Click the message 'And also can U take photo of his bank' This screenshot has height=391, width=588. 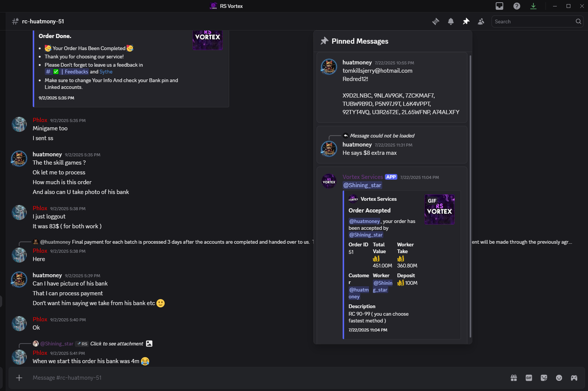pos(81,192)
